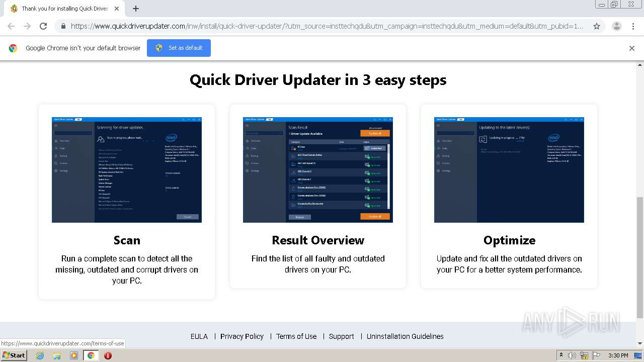Open the volume speaker tray icon
The height and width of the screenshot is (362, 644).
572,355
